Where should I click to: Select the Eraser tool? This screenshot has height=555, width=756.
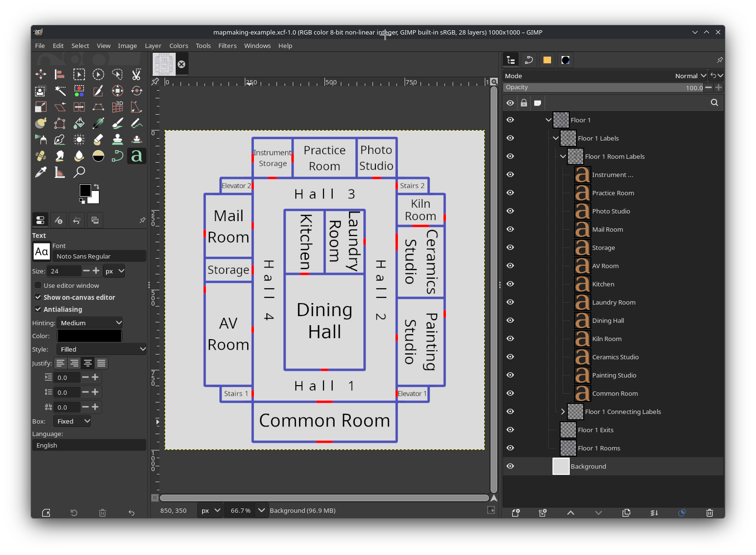coord(98,140)
